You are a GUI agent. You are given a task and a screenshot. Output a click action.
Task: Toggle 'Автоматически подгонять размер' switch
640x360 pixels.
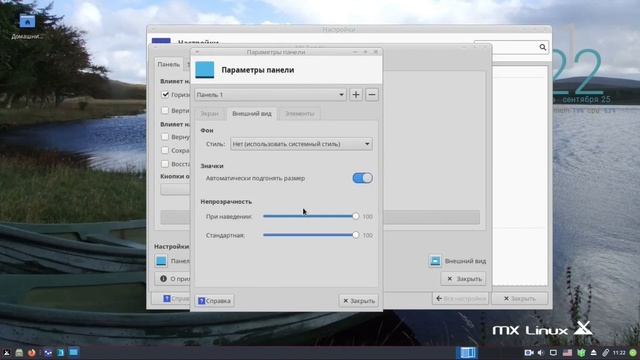[x=362, y=178]
